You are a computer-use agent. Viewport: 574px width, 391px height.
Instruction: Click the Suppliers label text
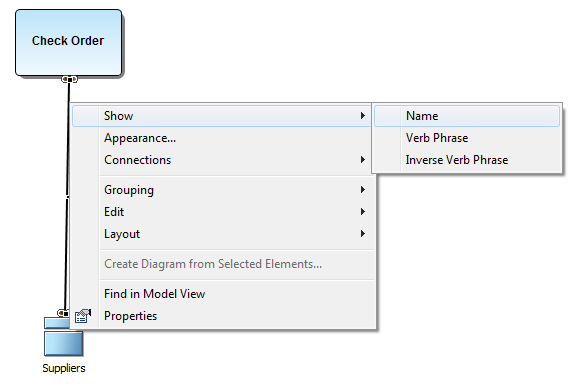pyautogui.click(x=64, y=368)
